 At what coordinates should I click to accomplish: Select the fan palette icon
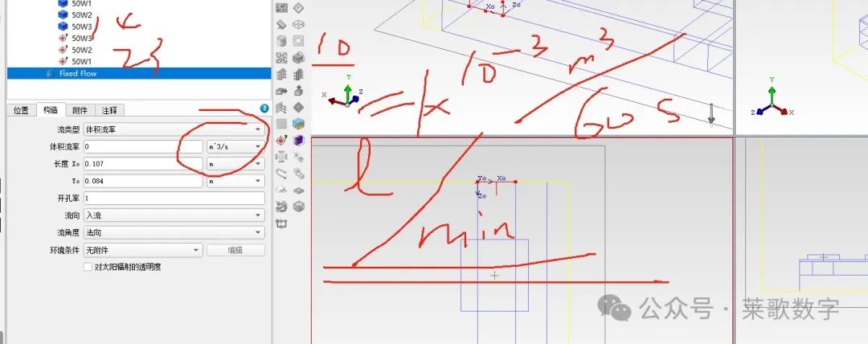pyautogui.click(x=281, y=58)
